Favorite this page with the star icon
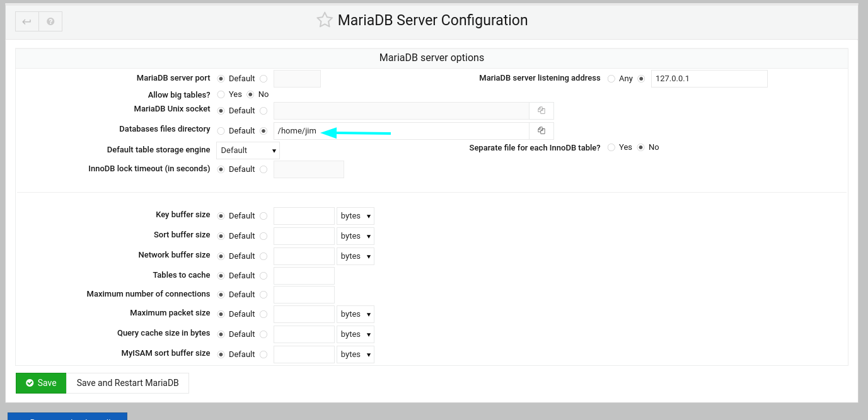868x420 pixels. pyautogui.click(x=325, y=20)
